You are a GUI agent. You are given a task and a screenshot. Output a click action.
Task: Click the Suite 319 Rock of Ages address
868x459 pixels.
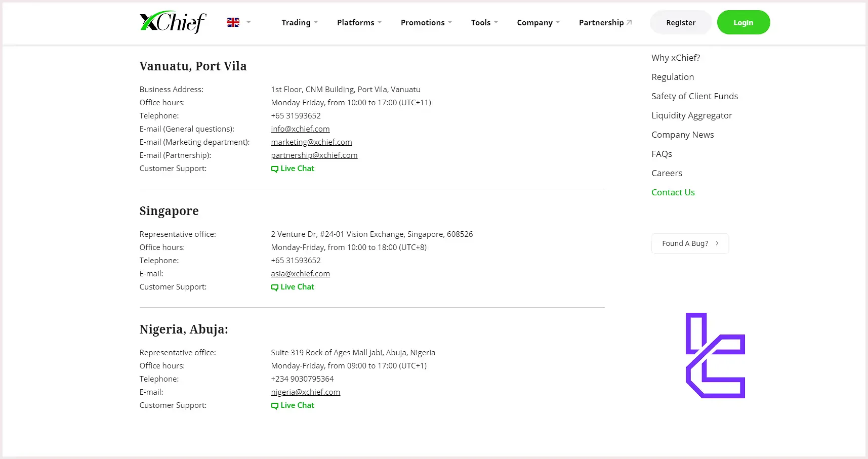coord(353,353)
